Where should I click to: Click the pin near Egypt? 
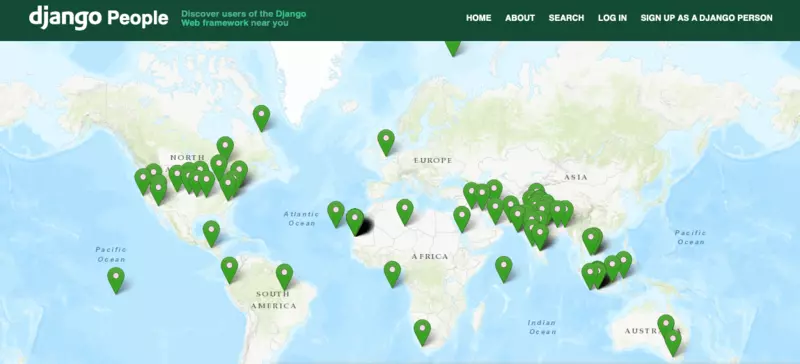coord(462,219)
